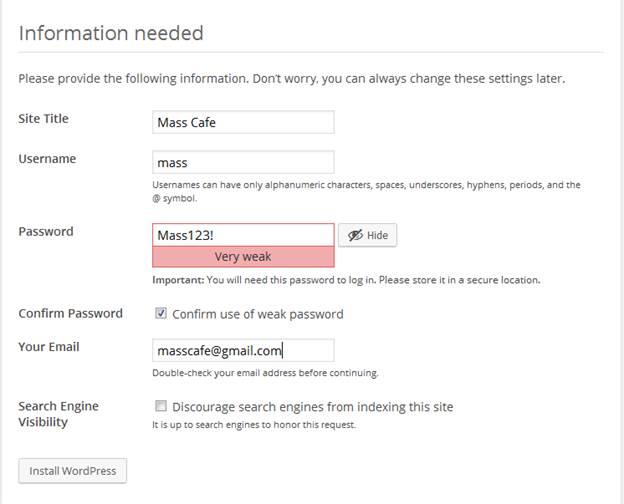Uncheck the confirm weak password checkbox
This screenshot has height=504, width=624.
161,313
